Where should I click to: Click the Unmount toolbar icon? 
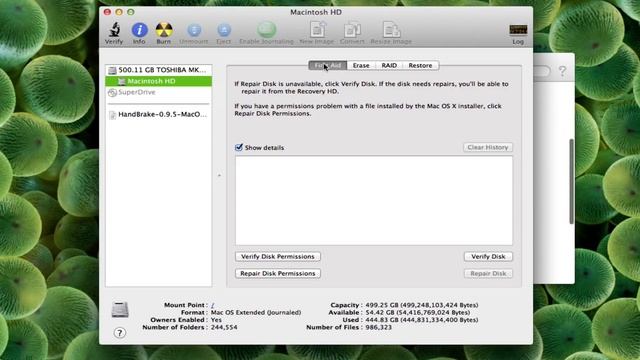tap(194, 30)
